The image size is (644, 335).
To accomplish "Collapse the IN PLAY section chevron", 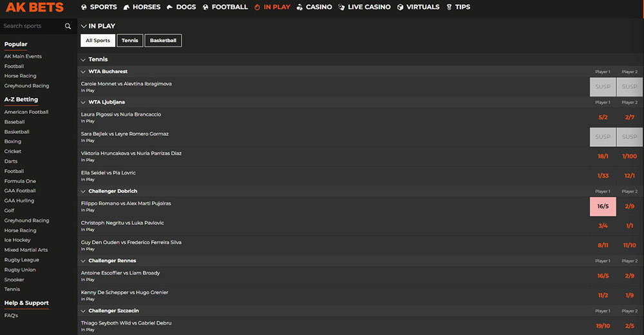I will [x=83, y=26].
